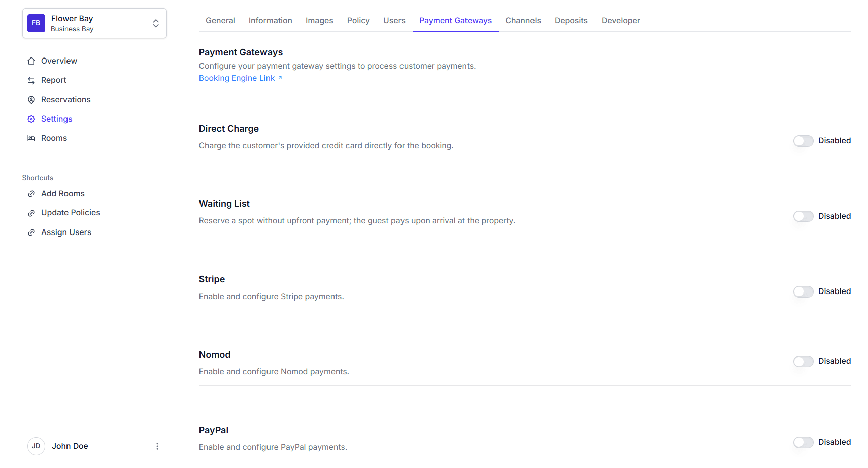Viewport: 868px width, 468px height.
Task: Turn on the Stripe payments switch
Action: (x=803, y=291)
